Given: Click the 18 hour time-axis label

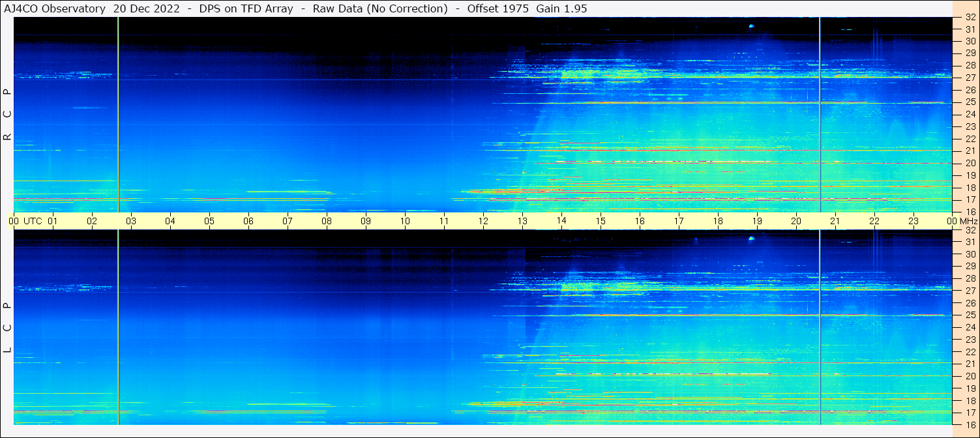Looking at the screenshot, I should [x=718, y=221].
